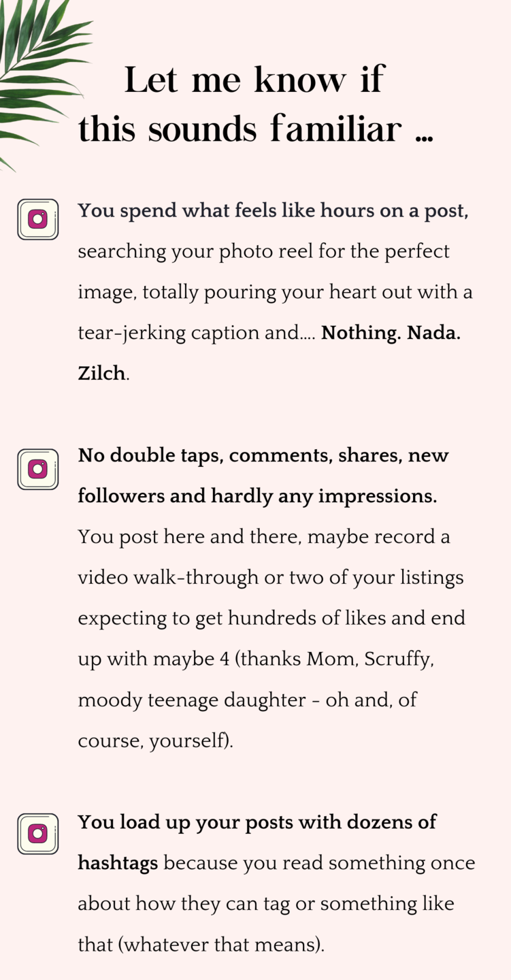Click the heading line 'this sounds familiar ...'
This screenshot has height=980, width=511.
[256, 129]
